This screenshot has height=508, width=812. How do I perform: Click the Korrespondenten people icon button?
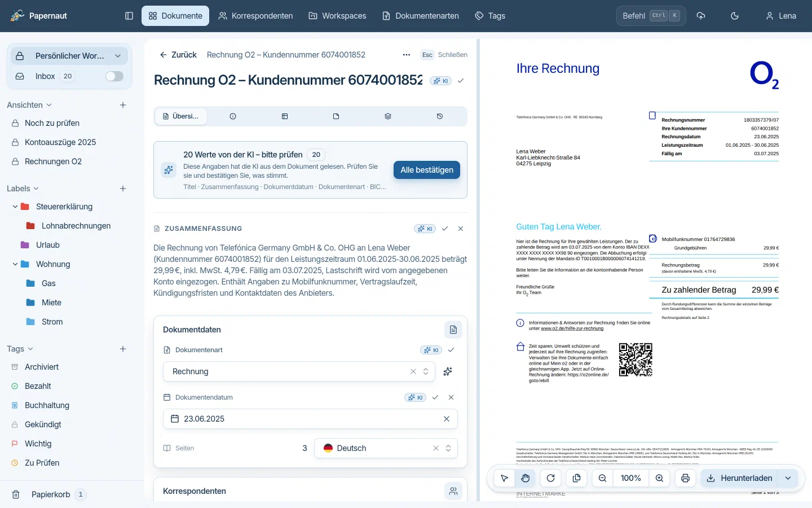point(453,491)
